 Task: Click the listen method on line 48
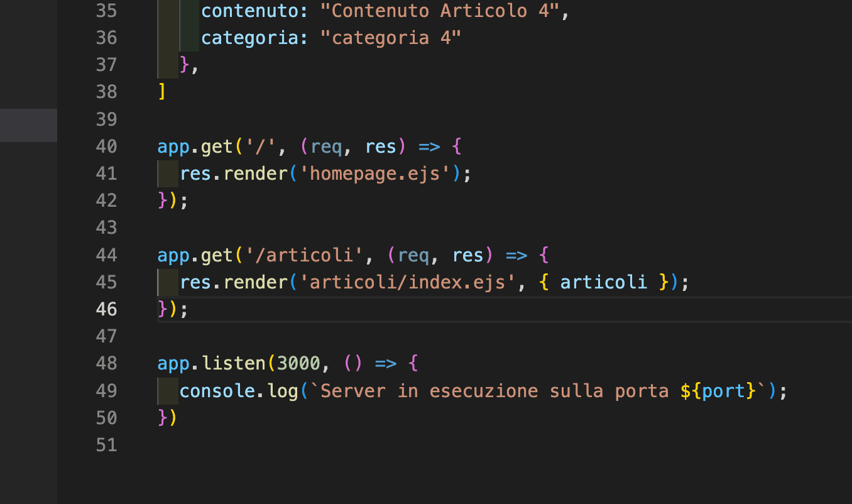(x=233, y=363)
